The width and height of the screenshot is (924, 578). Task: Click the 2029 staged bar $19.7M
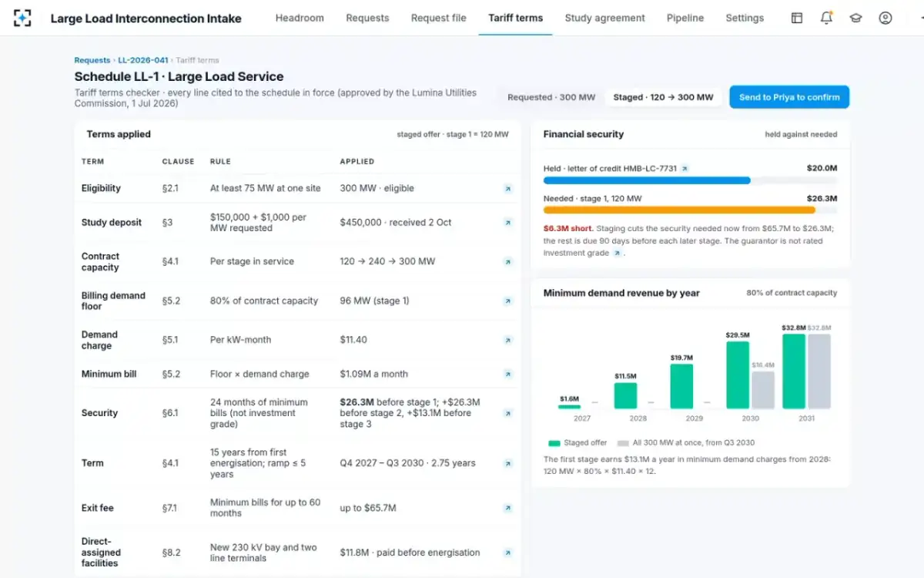click(x=681, y=386)
